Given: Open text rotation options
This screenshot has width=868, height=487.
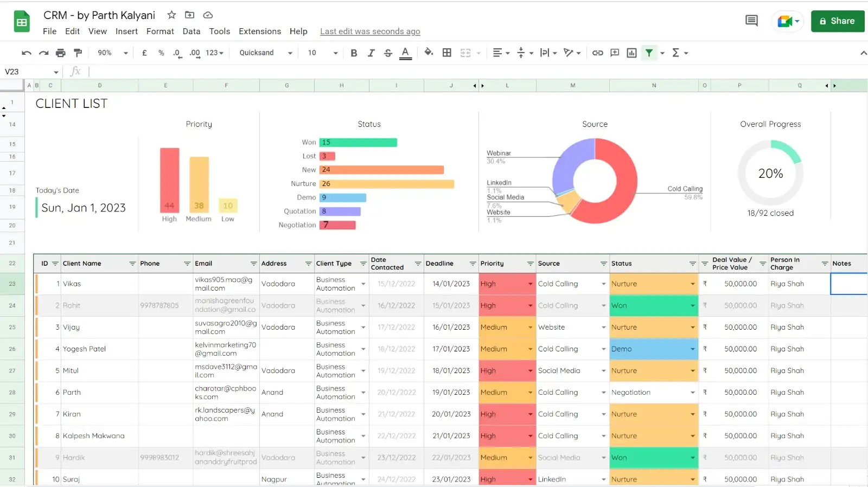Looking at the screenshot, I should coord(572,53).
